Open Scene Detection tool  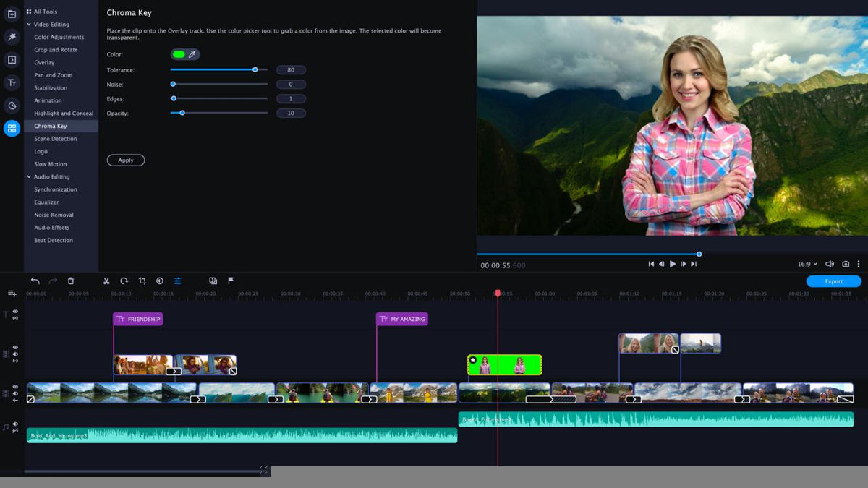coord(56,139)
